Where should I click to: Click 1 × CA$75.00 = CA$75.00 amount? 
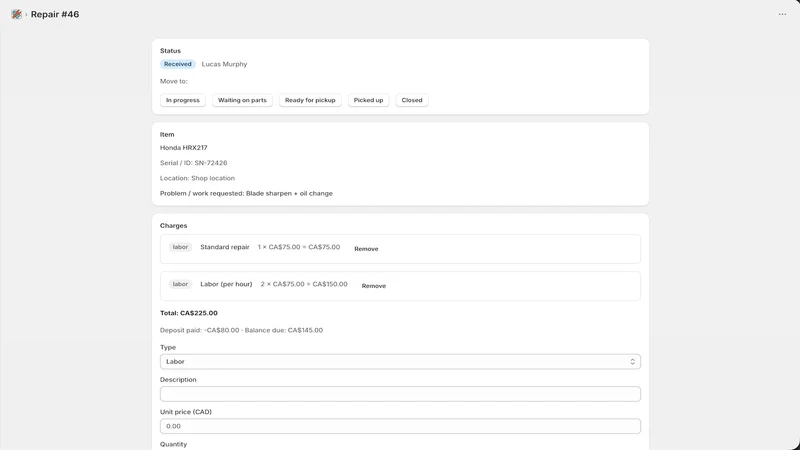(298, 247)
